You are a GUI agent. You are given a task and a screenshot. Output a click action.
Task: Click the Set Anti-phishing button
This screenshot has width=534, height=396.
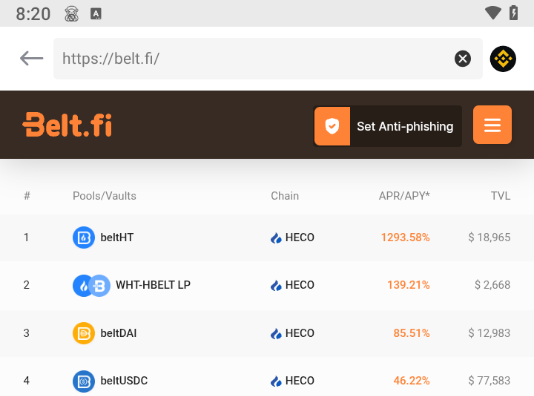[388, 126]
